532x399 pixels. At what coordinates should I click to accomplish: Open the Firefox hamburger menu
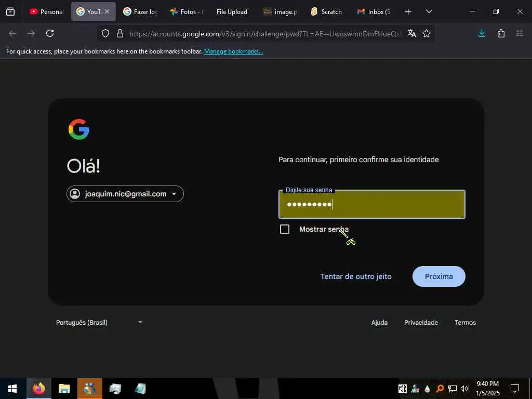520,33
